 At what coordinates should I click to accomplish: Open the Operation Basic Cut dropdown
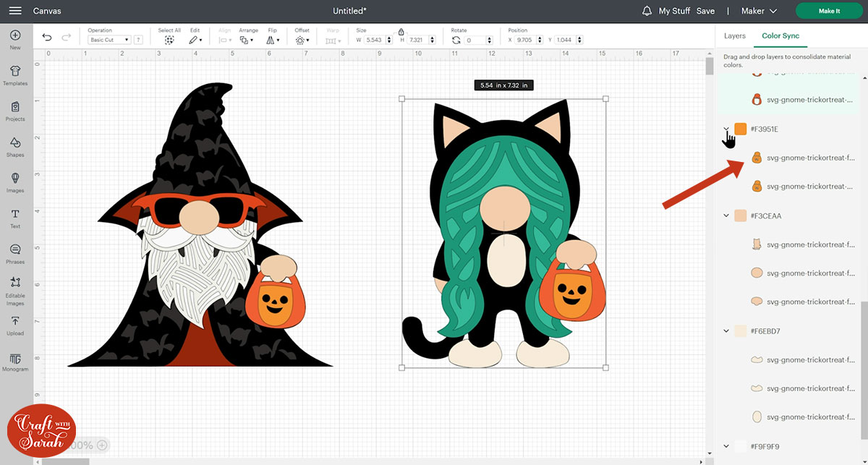[x=109, y=40]
